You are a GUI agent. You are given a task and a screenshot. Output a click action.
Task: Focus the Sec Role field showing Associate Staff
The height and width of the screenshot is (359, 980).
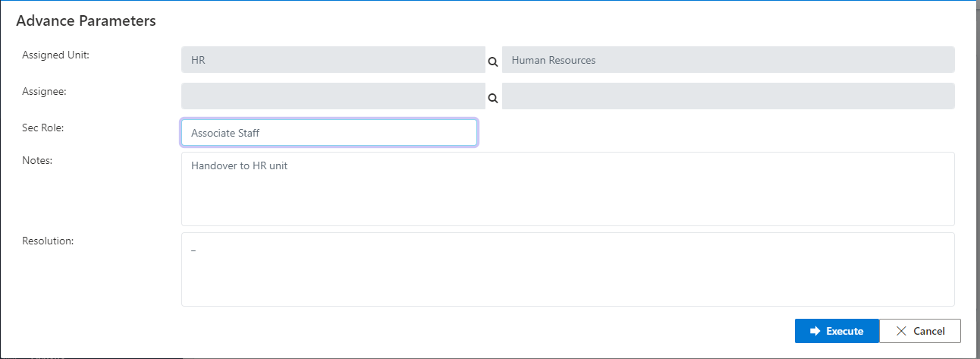[328, 133]
